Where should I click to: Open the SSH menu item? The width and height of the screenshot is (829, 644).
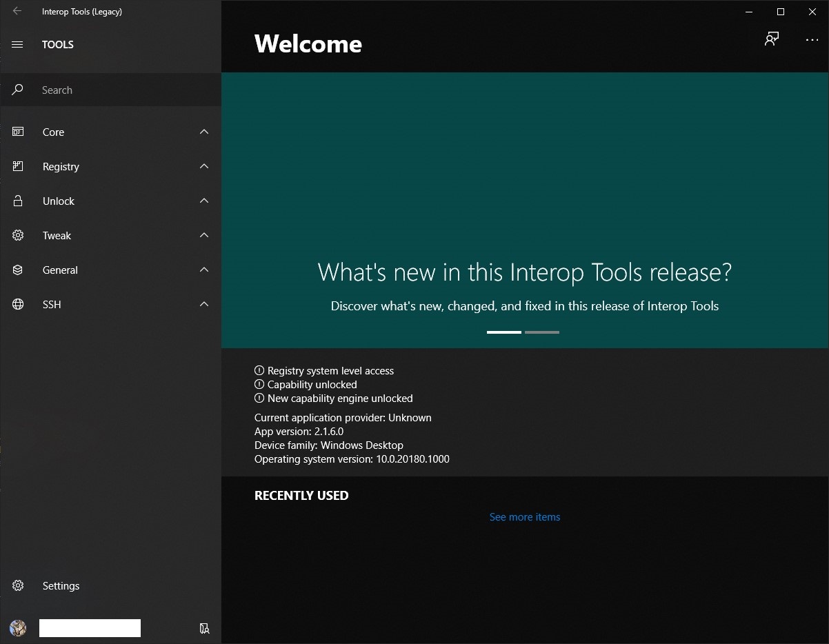tap(110, 304)
